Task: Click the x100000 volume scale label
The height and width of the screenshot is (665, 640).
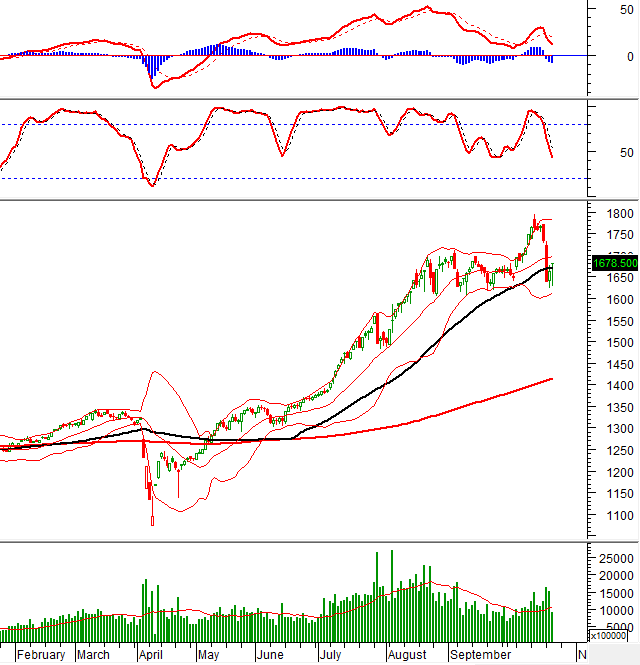Action: [x=614, y=635]
